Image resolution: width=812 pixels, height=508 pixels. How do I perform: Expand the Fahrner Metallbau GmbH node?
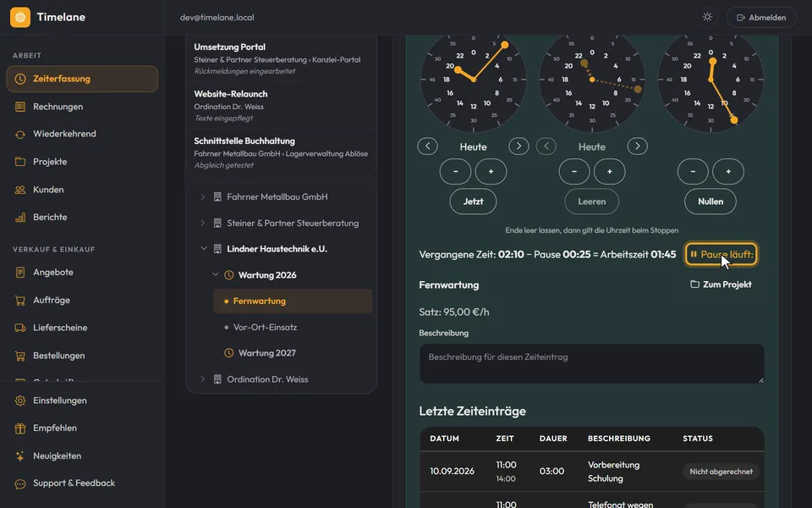tap(202, 197)
